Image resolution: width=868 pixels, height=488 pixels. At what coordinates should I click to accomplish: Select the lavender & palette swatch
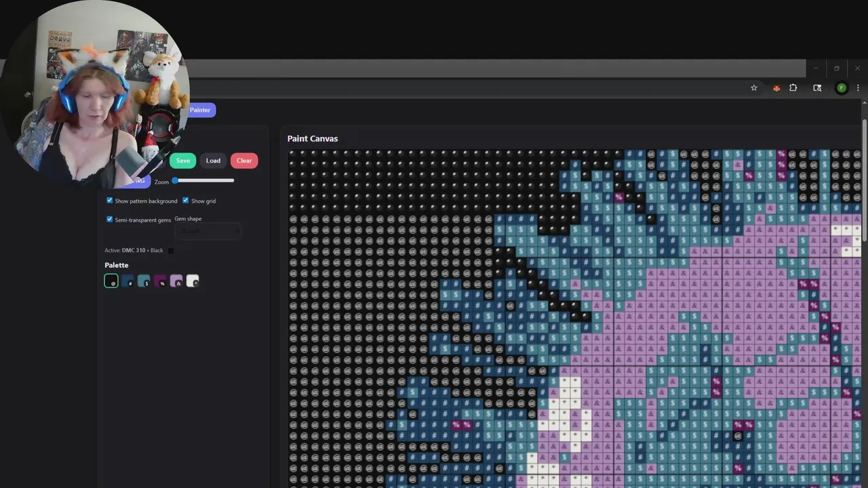tap(176, 281)
